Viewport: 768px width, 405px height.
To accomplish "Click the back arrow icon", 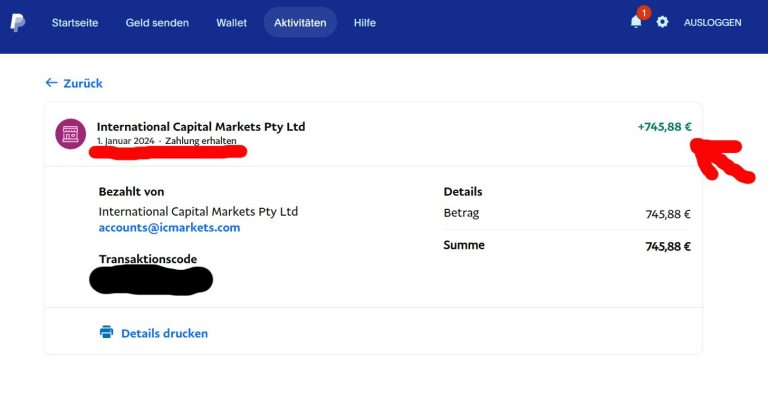I will pos(51,83).
